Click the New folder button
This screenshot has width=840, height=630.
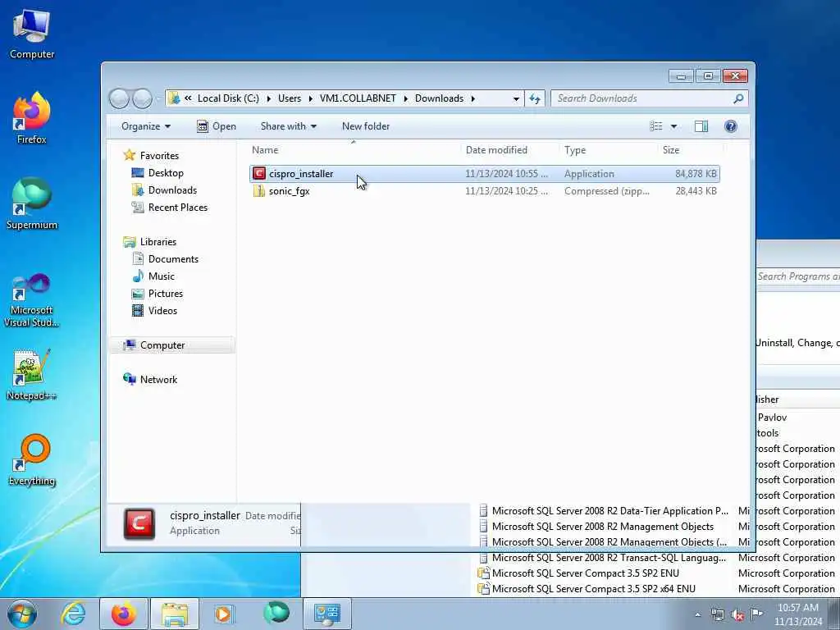click(366, 126)
